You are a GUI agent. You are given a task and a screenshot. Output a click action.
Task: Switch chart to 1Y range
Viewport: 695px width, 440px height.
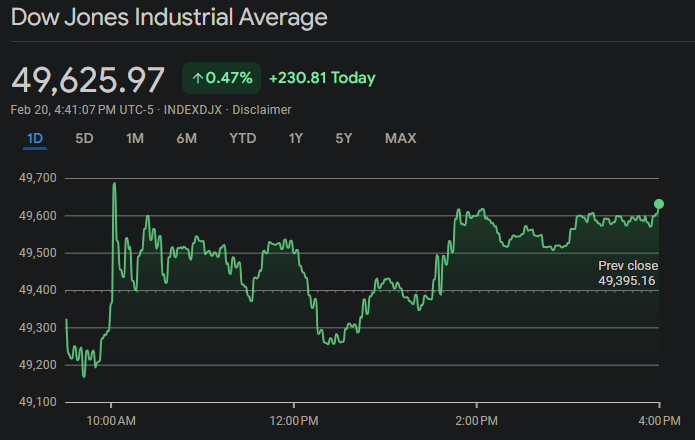pos(295,138)
